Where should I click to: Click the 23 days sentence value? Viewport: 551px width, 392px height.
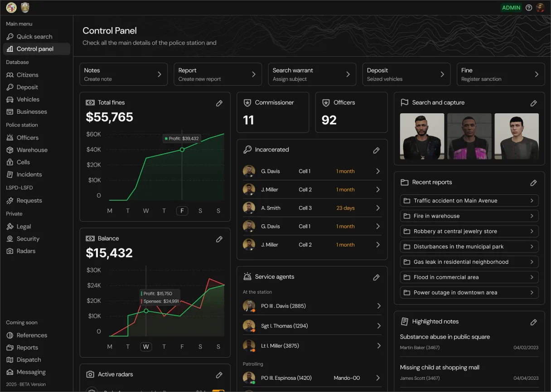tap(345, 208)
